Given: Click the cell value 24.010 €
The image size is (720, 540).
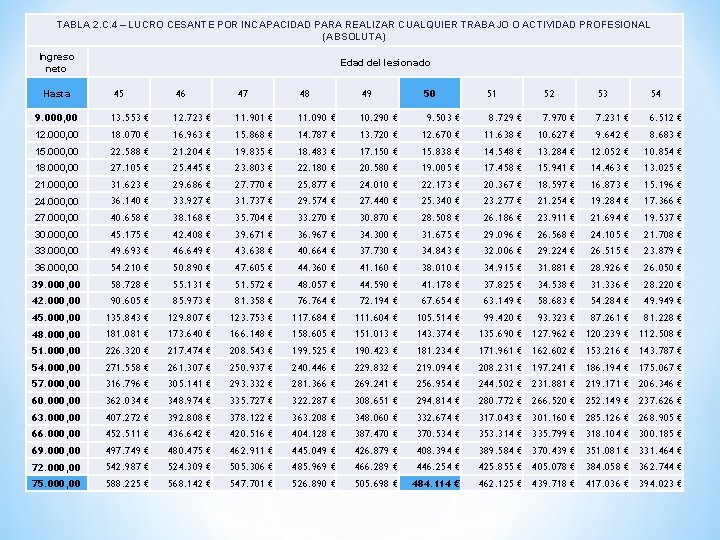Looking at the screenshot, I should click(378, 185).
